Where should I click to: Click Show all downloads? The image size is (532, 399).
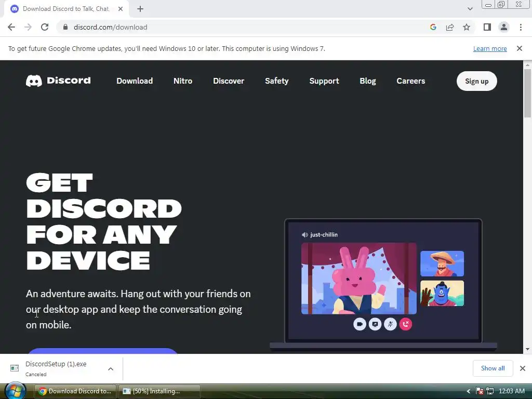[493, 368]
